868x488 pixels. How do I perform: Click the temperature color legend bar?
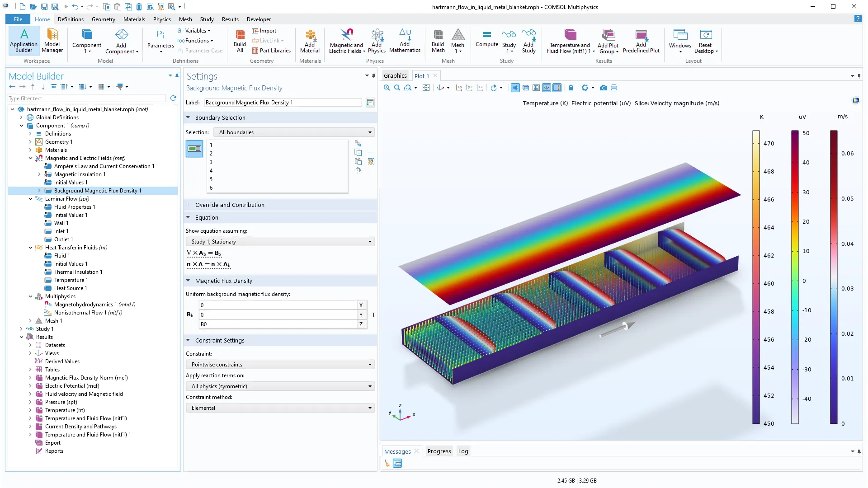pos(756,277)
